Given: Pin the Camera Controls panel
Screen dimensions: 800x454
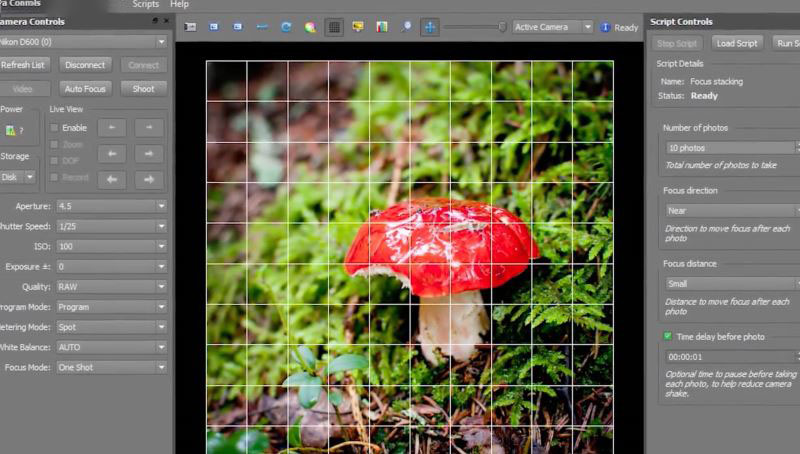Looking at the screenshot, I should tap(155, 21).
